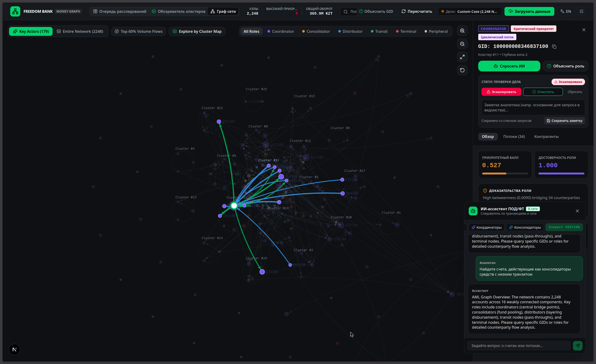This screenshot has height=364, width=596.
Task: Open the Cluster Explorer tab
Action: click(x=179, y=11)
